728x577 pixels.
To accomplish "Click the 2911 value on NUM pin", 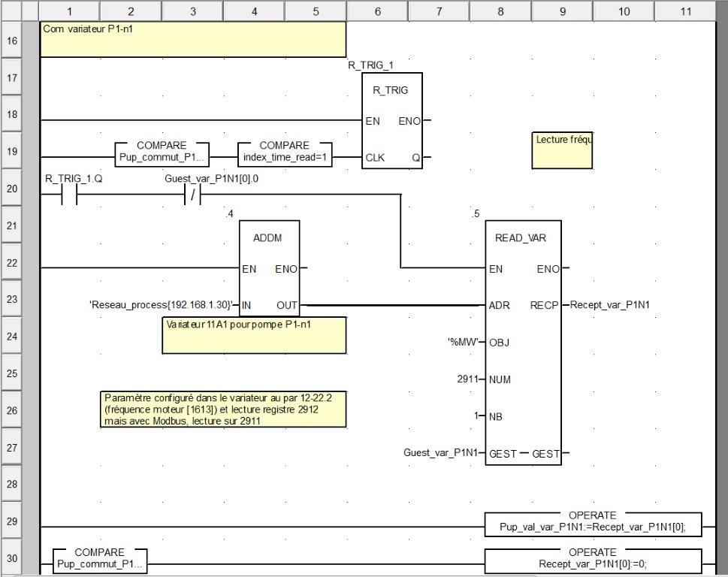I will click(x=467, y=379).
